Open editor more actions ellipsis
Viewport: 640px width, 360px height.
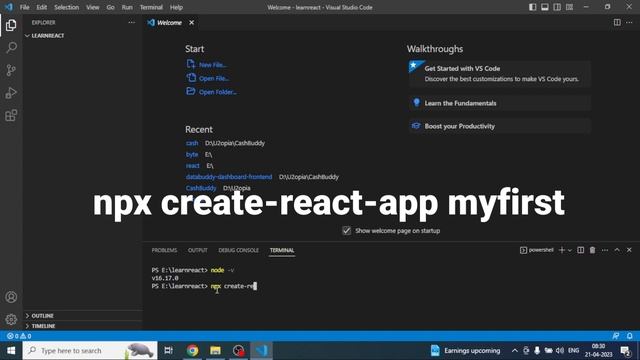(629, 22)
